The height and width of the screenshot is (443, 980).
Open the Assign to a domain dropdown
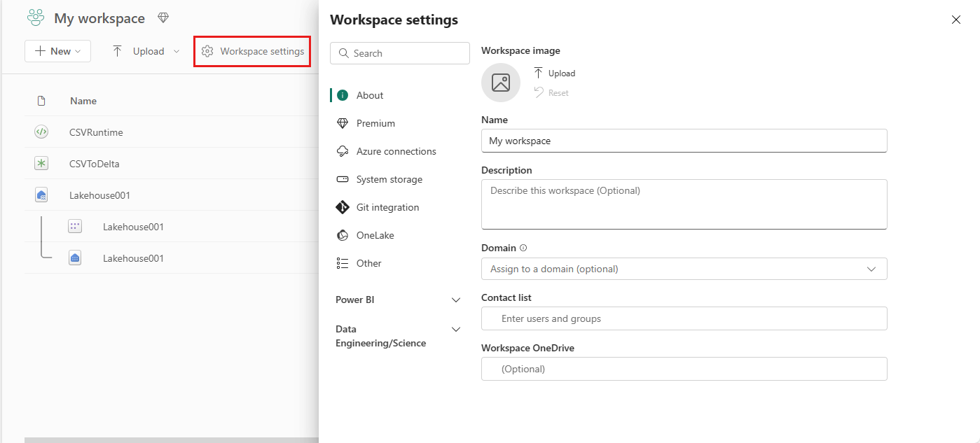click(684, 269)
